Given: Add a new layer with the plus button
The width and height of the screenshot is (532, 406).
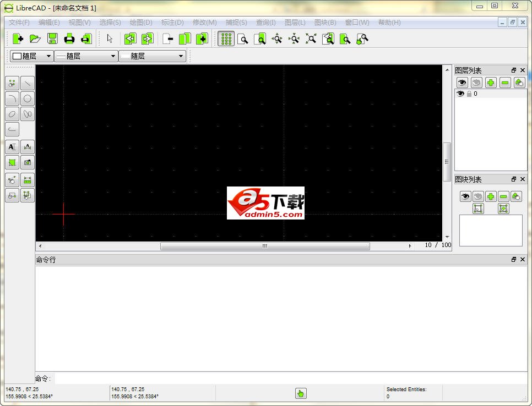Looking at the screenshot, I should pos(491,82).
